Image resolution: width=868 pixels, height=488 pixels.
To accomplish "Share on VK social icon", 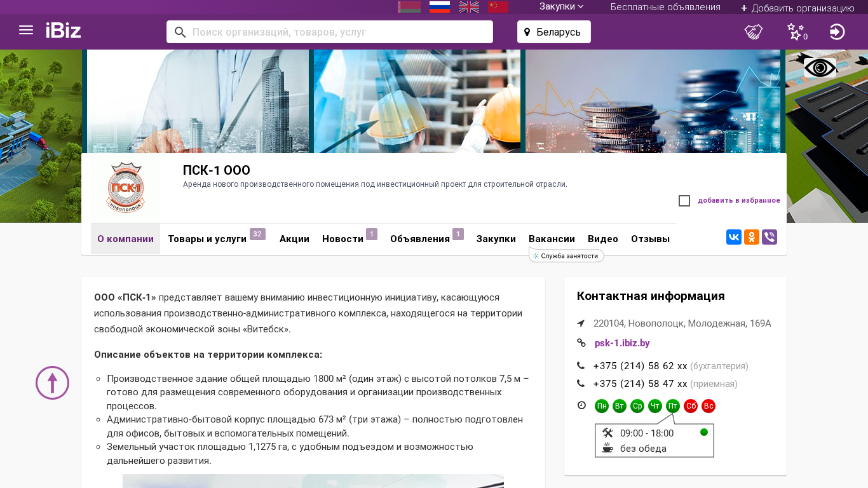I will tap(734, 237).
